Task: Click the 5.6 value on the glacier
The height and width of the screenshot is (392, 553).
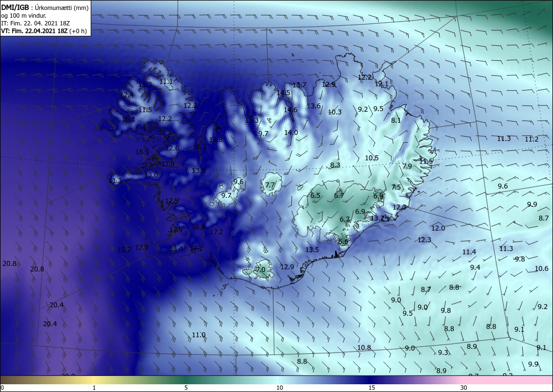Action: pos(343,242)
